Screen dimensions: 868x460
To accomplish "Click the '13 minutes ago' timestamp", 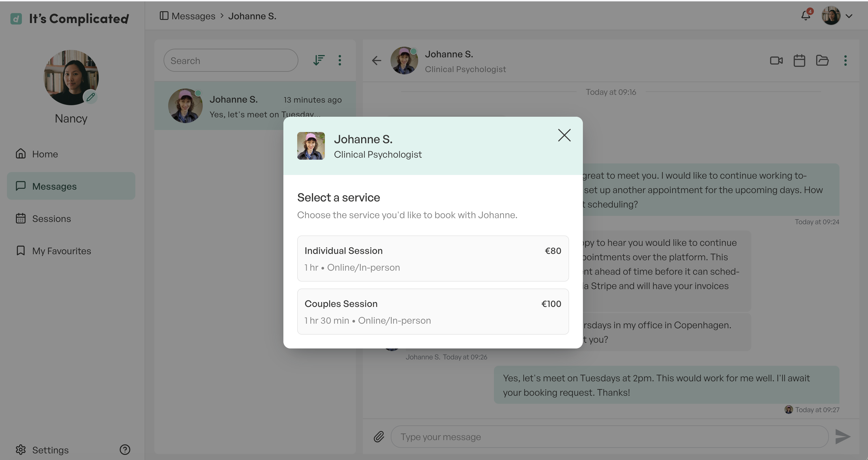I will (x=312, y=100).
